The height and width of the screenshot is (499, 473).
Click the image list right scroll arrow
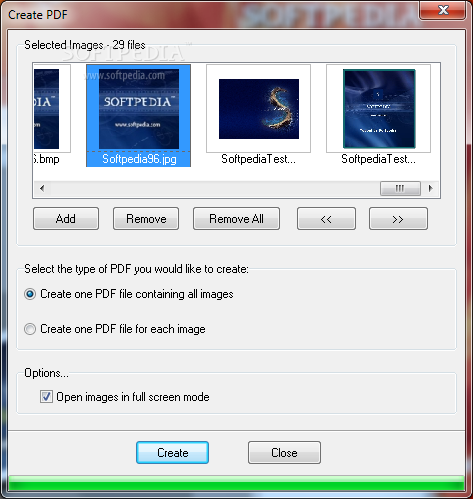[430, 188]
